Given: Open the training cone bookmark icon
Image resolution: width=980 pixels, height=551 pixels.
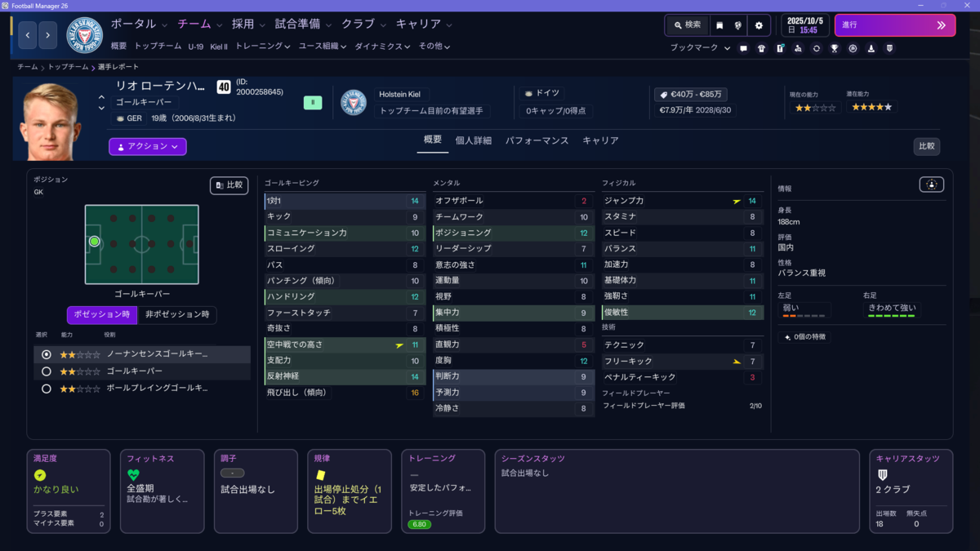Looking at the screenshot, I should (x=871, y=48).
